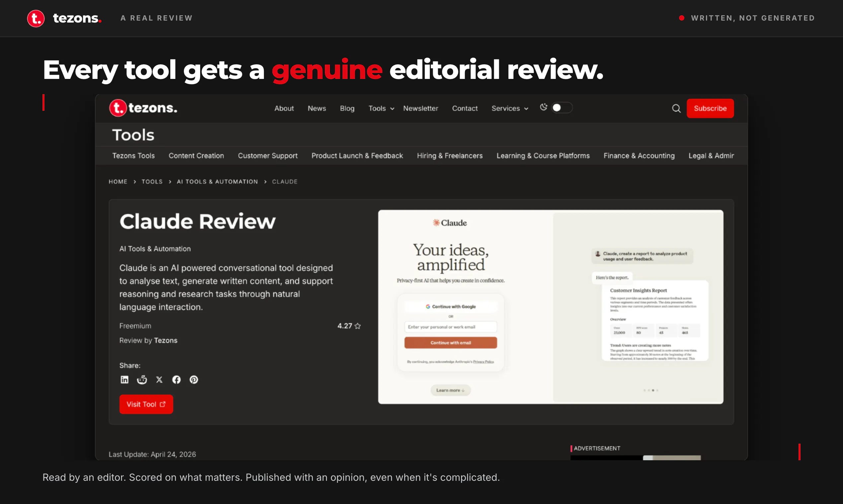Open the About page
The height and width of the screenshot is (504, 843).
pos(284,108)
